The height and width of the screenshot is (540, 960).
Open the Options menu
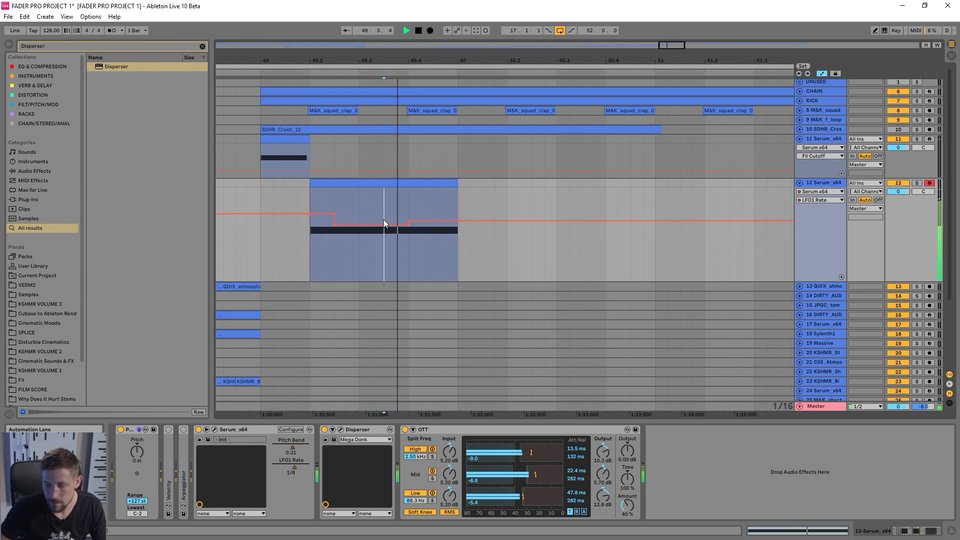[91, 17]
